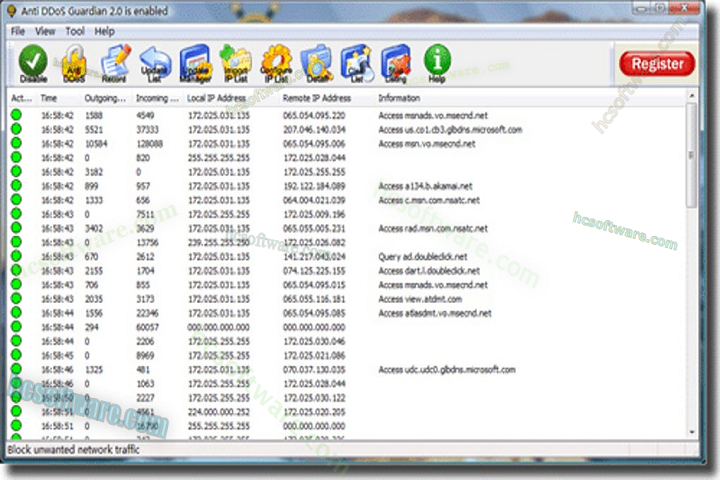
Task: Click green status dot of 065.055.005.231 row
Action: pos(16,228)
